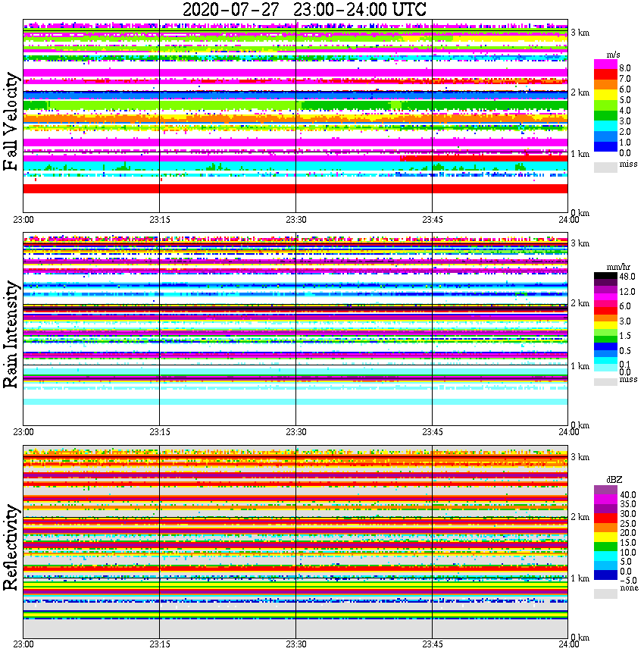Click the "-5.0" value in the dBZ legend
The width and height of the screenshot is (644, 658).
coord(628,581)
